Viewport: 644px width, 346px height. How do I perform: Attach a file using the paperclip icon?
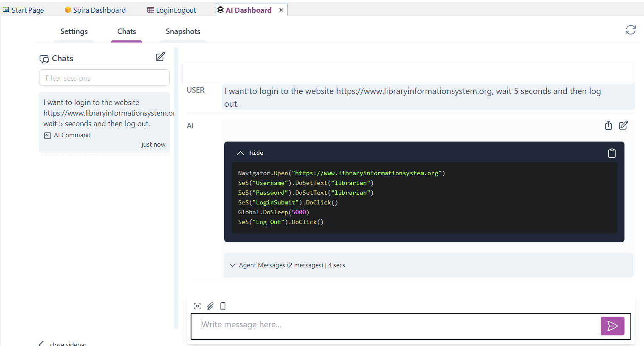point(210,306)
